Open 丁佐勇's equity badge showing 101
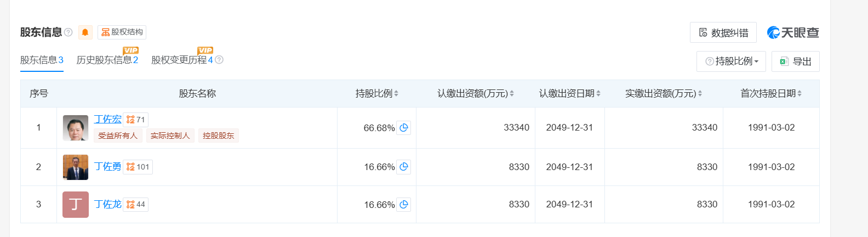 click(138, 167)
